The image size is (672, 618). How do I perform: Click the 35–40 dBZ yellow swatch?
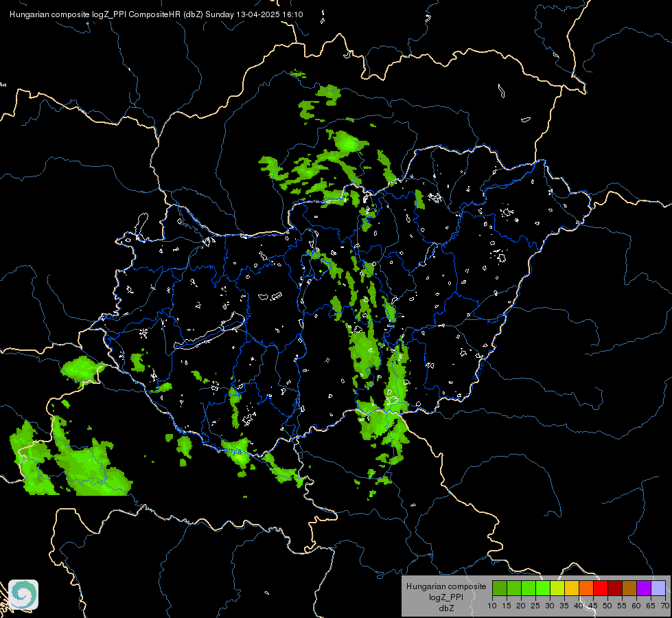point(572,588)
